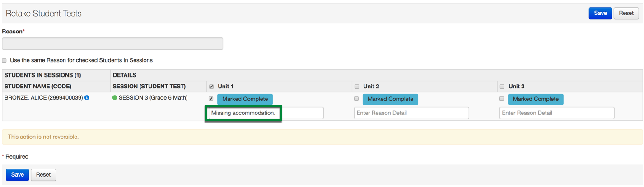Click Unit 2 Enter Reason Detail field
The image size is (644, 187).
[411, 113]
